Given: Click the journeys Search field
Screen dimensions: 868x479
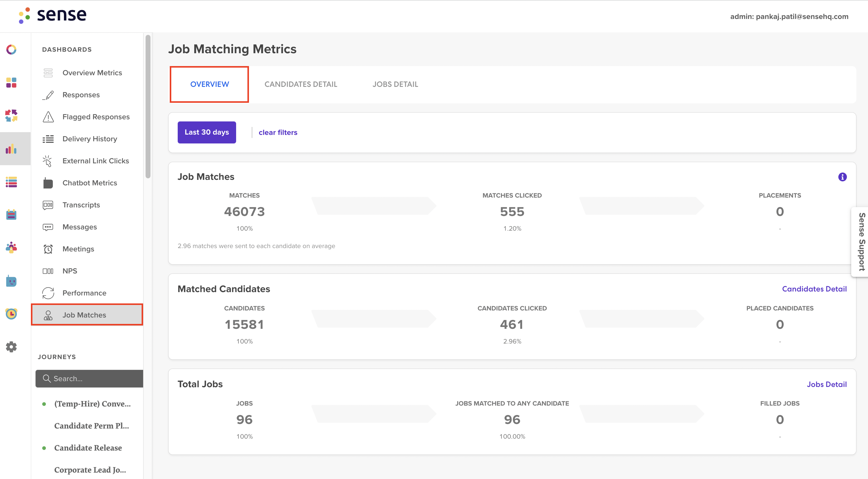Looking at the screenshot, I should coord(89,379).
